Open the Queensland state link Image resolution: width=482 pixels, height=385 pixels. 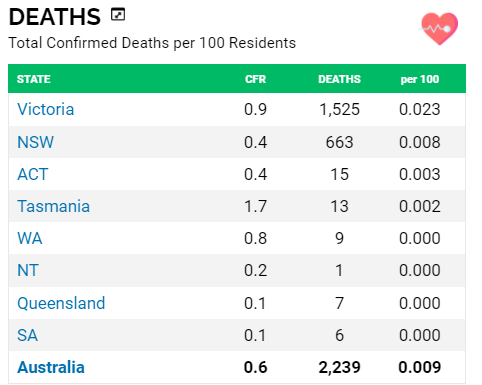point(61,303)
